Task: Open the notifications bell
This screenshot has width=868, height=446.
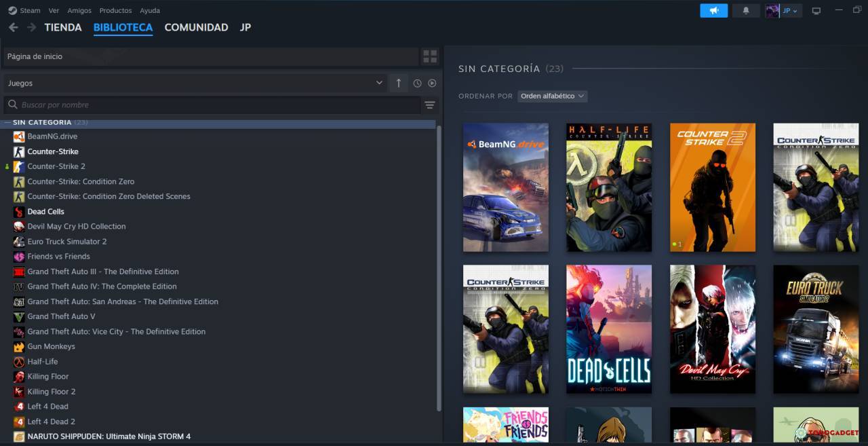Action: (746, 10)
